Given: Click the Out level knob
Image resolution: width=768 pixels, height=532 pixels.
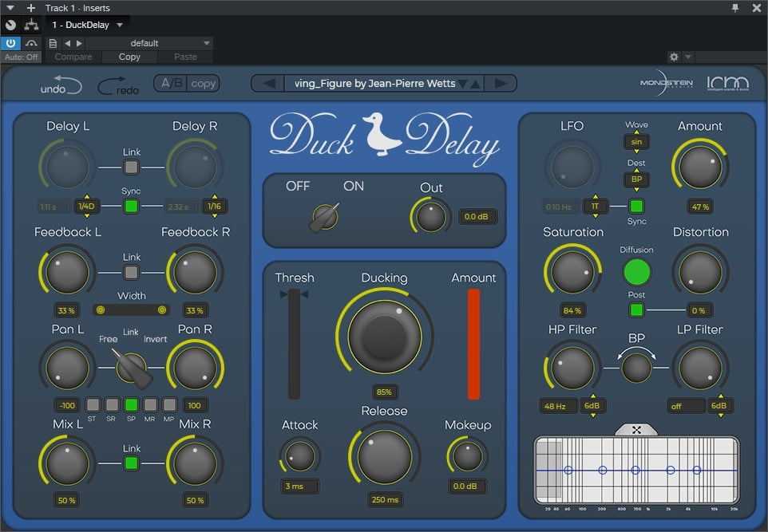Looking at the screenshot, I should (x=430, y=217).
